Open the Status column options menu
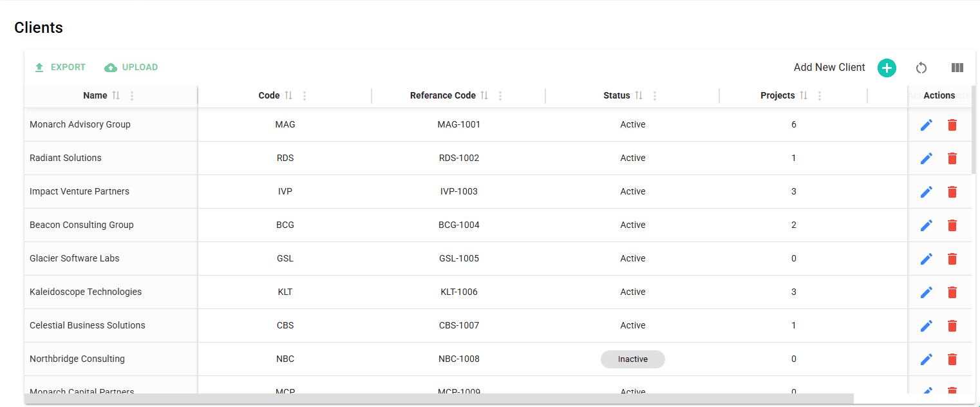Viewport: 980px width, 407px height. tap(655, 95)
